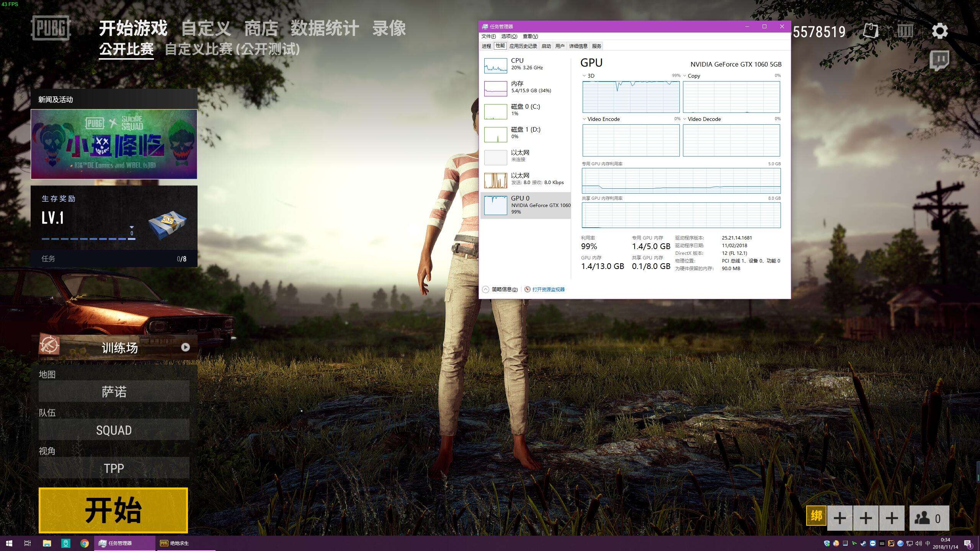Open the survival reward crate icon

(x=167, y=225)
